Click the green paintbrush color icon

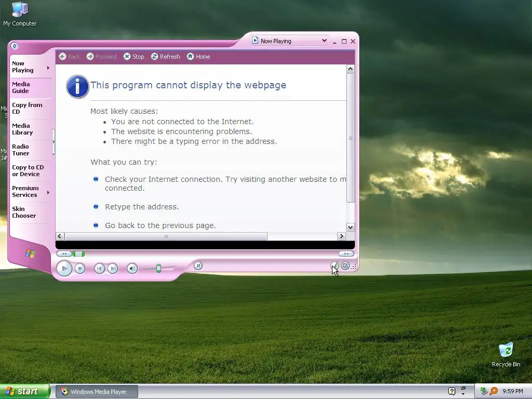[335, 266]
